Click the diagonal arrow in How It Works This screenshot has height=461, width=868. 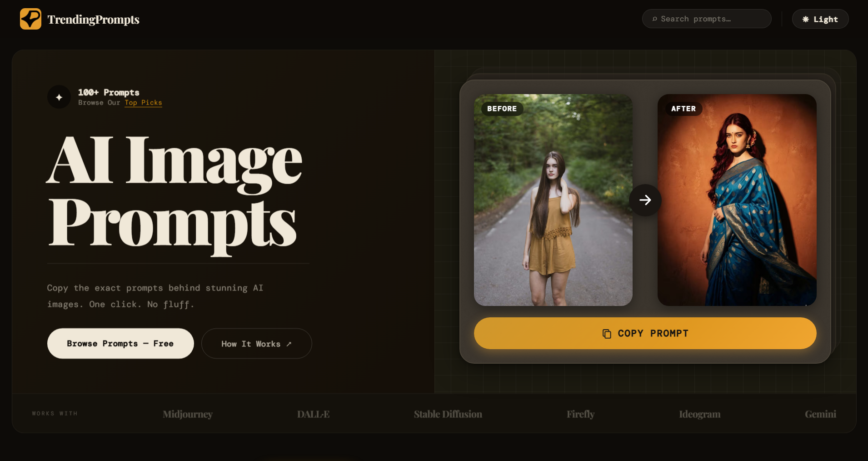pos(289,344)
